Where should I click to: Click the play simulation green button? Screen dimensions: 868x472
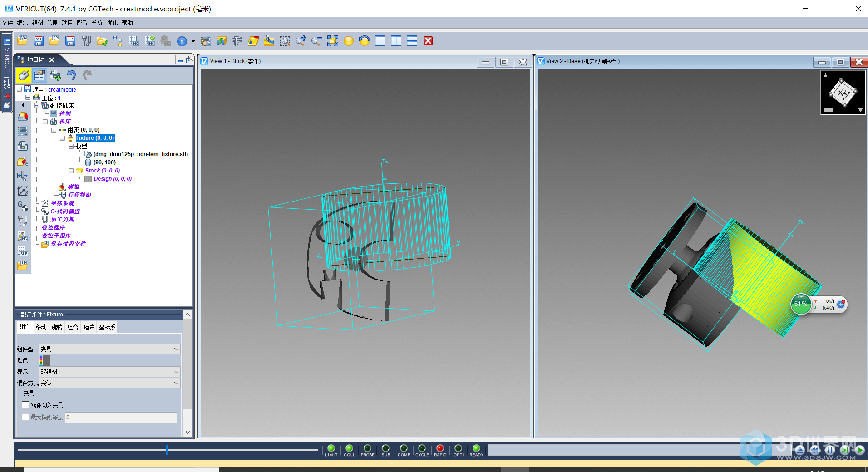tap(860, 450)
